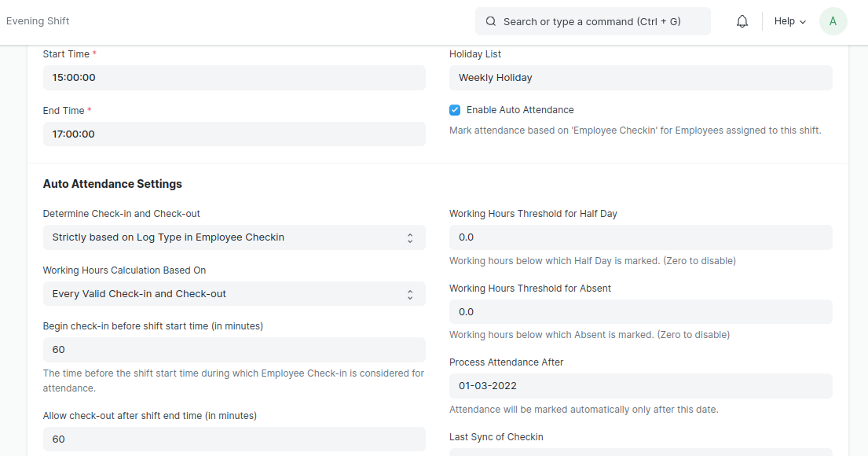Viewport: 868px width, 456px height.
Task: Focus the search or type a command bar
Action: tap(593, 21)
